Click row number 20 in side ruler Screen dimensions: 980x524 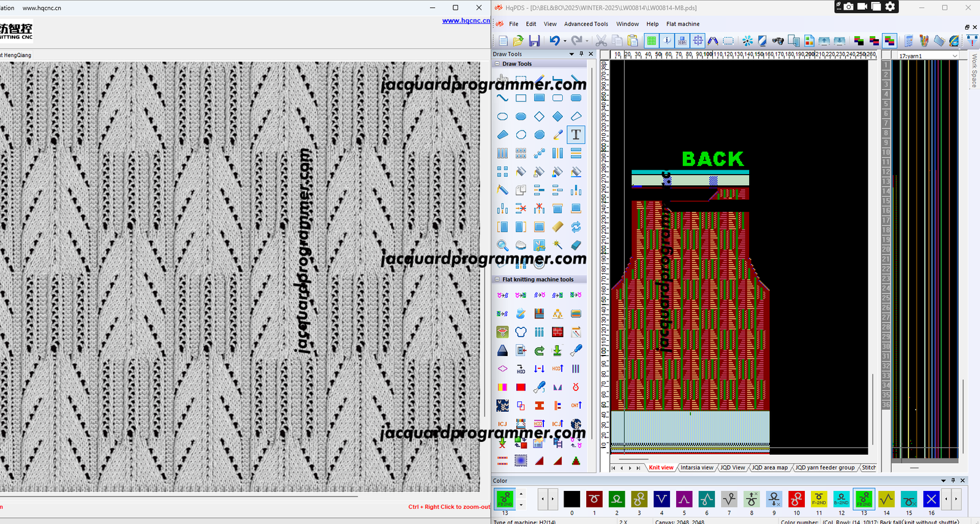(886, 249)
